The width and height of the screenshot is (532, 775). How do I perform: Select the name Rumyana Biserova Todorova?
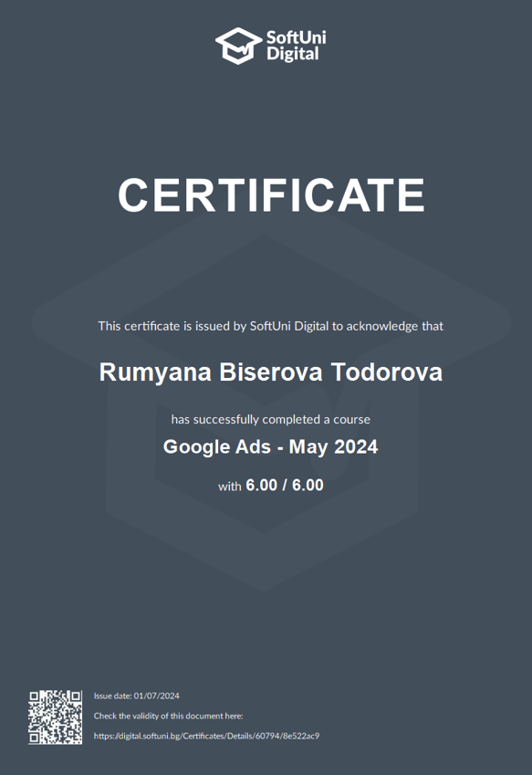[271, 372]
